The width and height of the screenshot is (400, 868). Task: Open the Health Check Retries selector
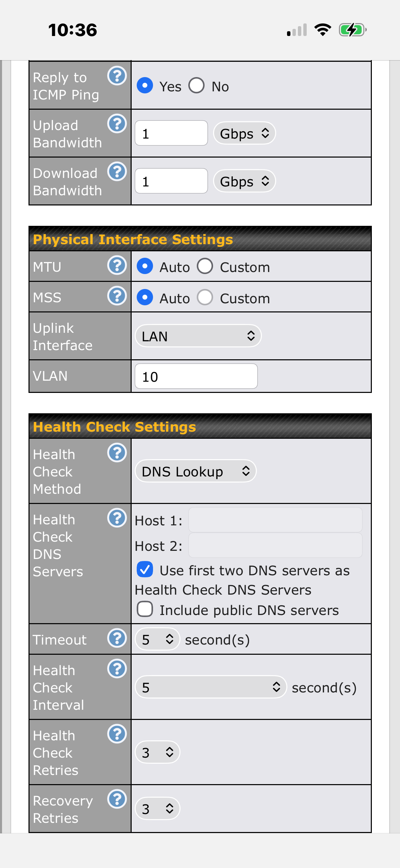(x=157, y=752)
